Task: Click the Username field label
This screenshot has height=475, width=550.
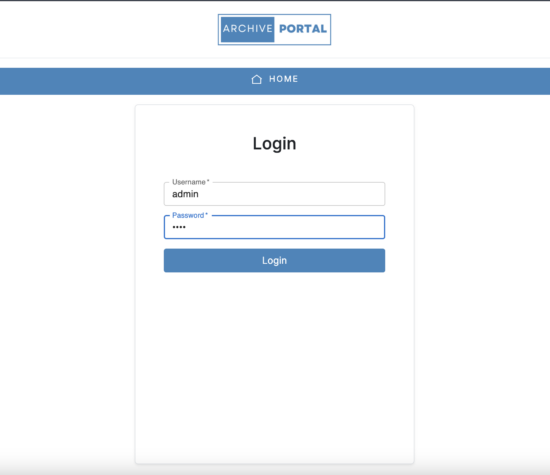Action: coord(188,182)
